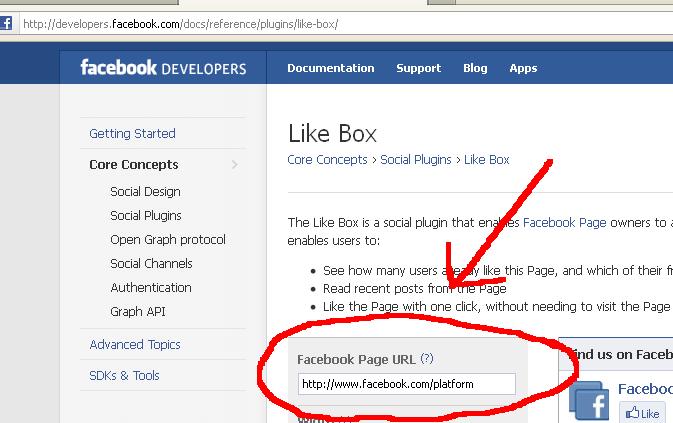This screenshot has height=423, width=673.
Task: Select SDKs & Tools in sidebar
Action: point(124,375)
